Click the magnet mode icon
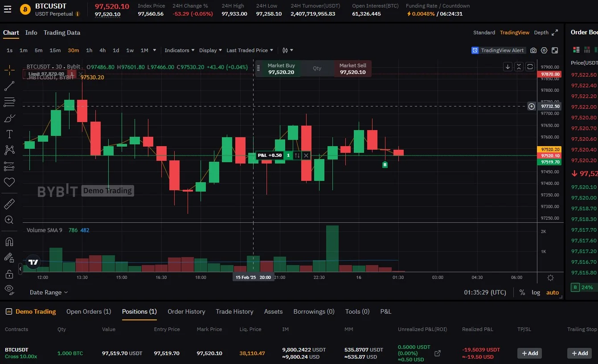The height and width of the screenshot is (364, 598). [9, 242]
